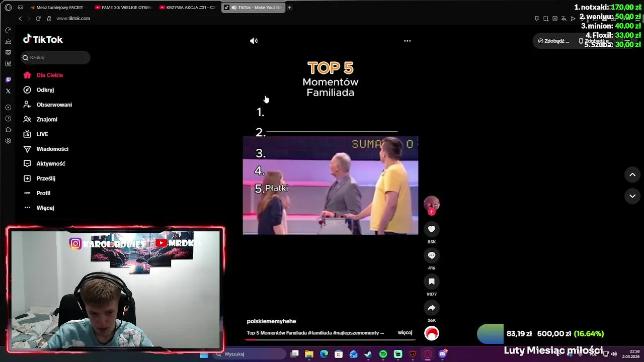Focus the Szukaj search field
The width and height of the screenshot is (644, 362).
coord(55,58)
